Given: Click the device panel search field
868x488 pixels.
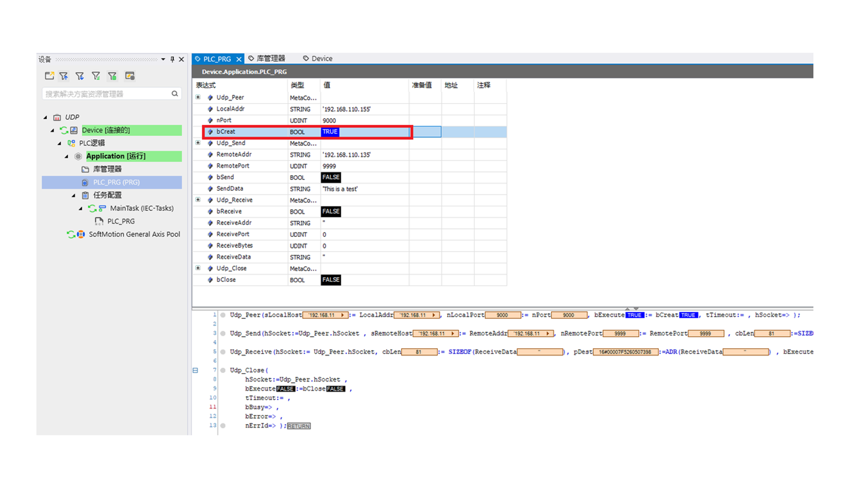Looking at the screenshot, I should tap(106, 94).
